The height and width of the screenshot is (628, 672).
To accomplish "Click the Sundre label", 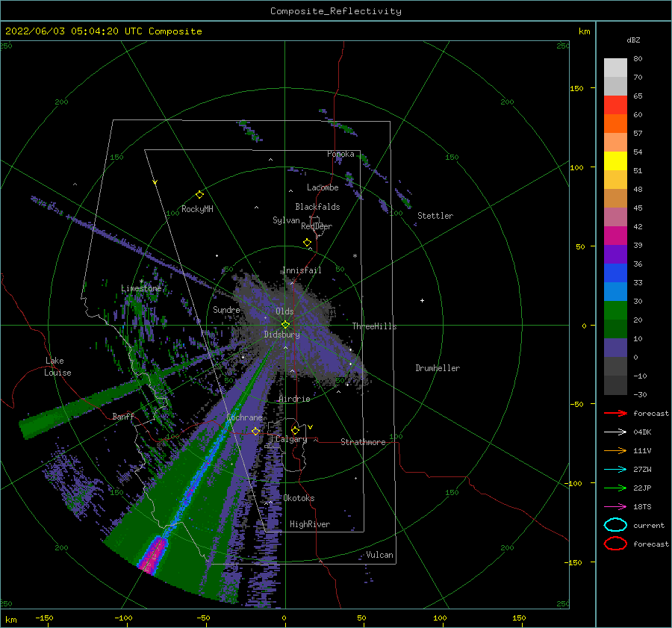I will click(226, 309).
